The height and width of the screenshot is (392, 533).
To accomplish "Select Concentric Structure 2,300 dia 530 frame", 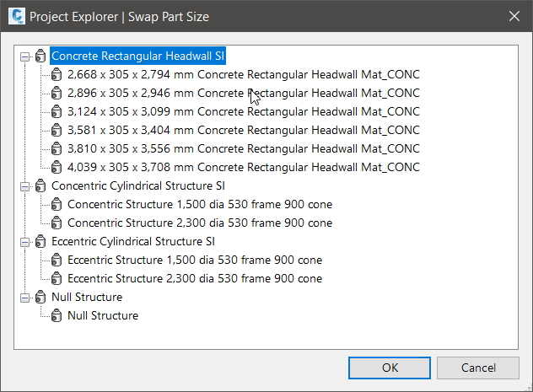I will [x=199, y=223].
